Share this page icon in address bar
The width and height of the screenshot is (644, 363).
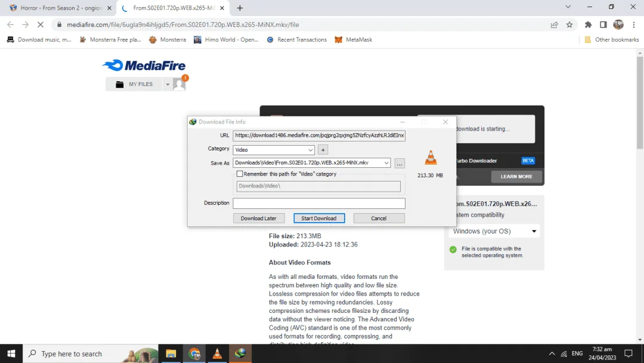point(555,24)
